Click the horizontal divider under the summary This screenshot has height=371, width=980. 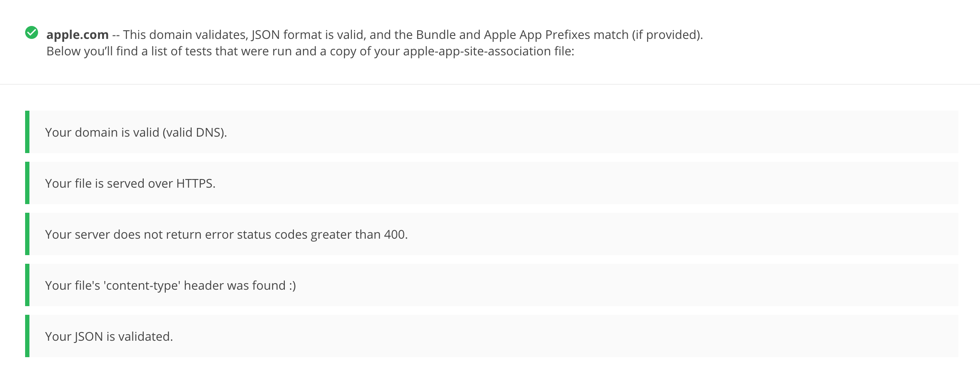(490, 84)
